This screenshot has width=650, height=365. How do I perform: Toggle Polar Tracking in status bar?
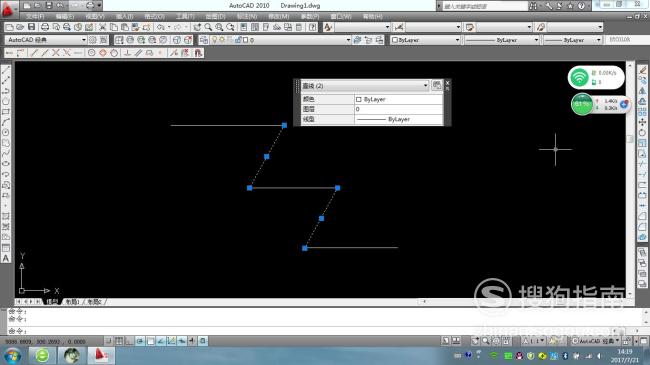(x=140, y=341)
